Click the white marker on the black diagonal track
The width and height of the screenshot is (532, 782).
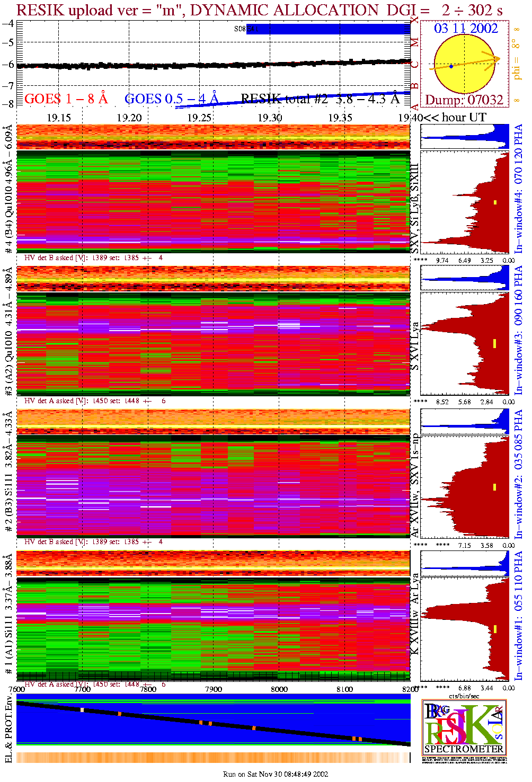(x=82, y=710)
